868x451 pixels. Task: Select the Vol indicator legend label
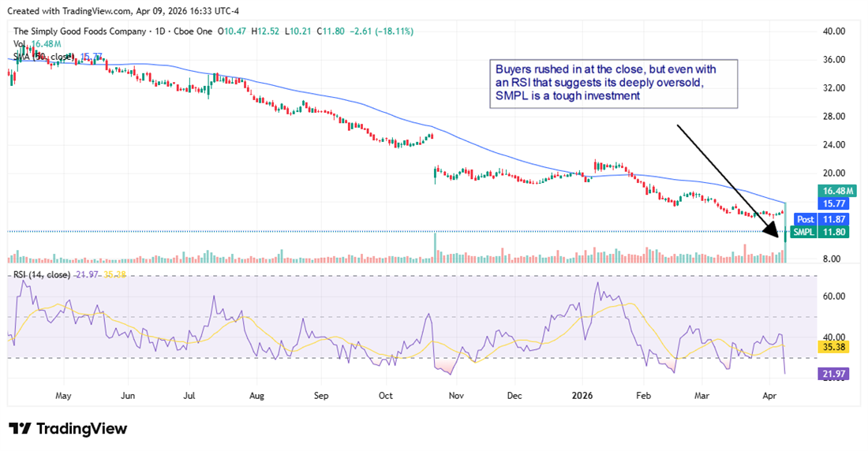21,44
